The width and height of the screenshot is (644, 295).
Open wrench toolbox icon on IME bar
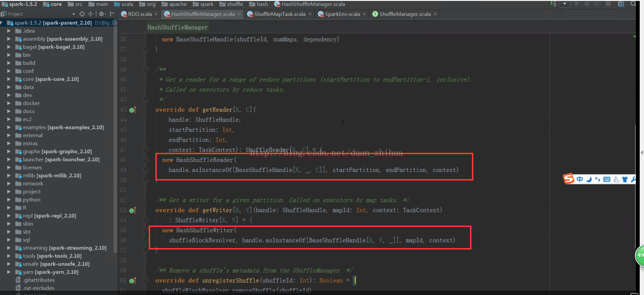tap(633, 180)
